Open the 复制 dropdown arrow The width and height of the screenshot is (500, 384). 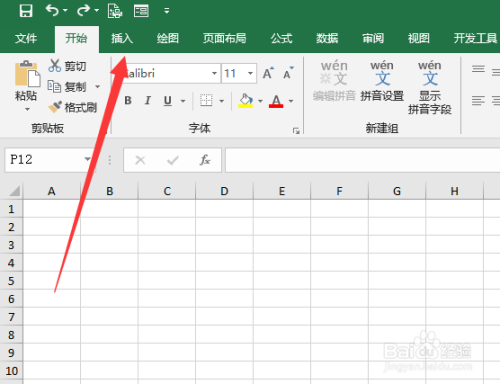pyautogui.click(x=97, y=87)
